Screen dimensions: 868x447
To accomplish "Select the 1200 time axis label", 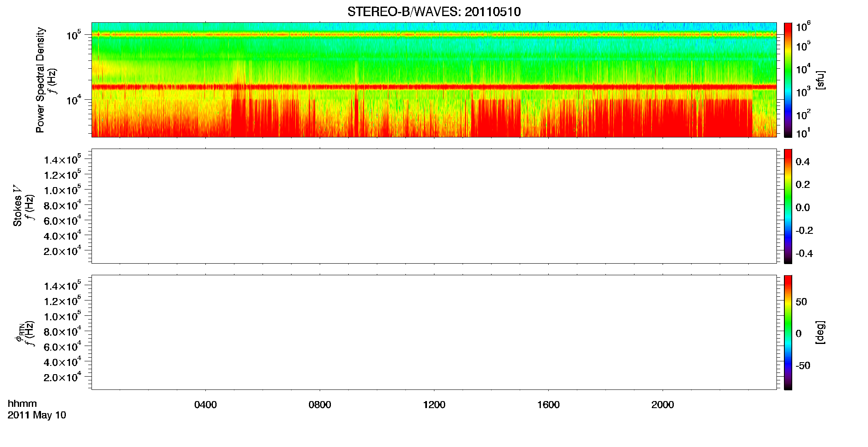I will point(434,405).
